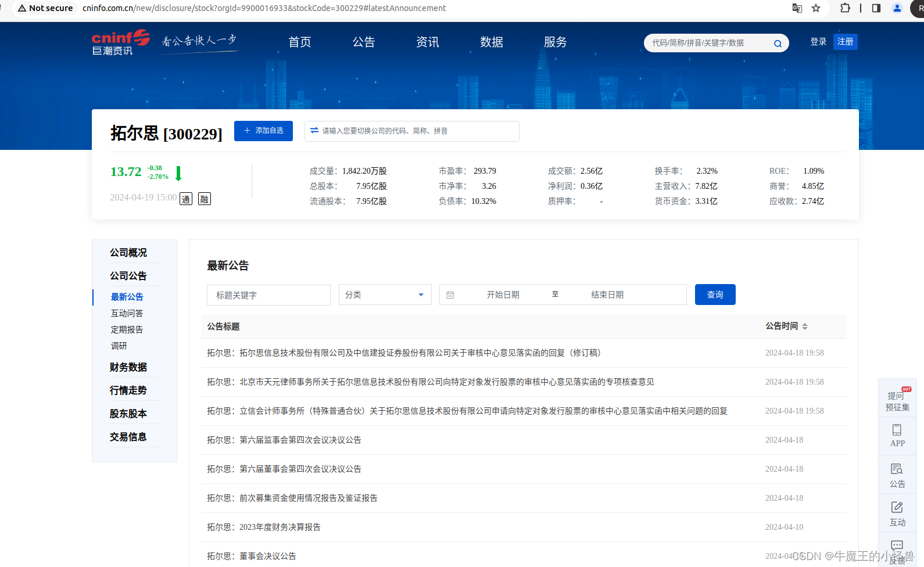Screen dimensions: 924x567
Task: Open the 分类 dropdown
Action: [x=385, y=295]
